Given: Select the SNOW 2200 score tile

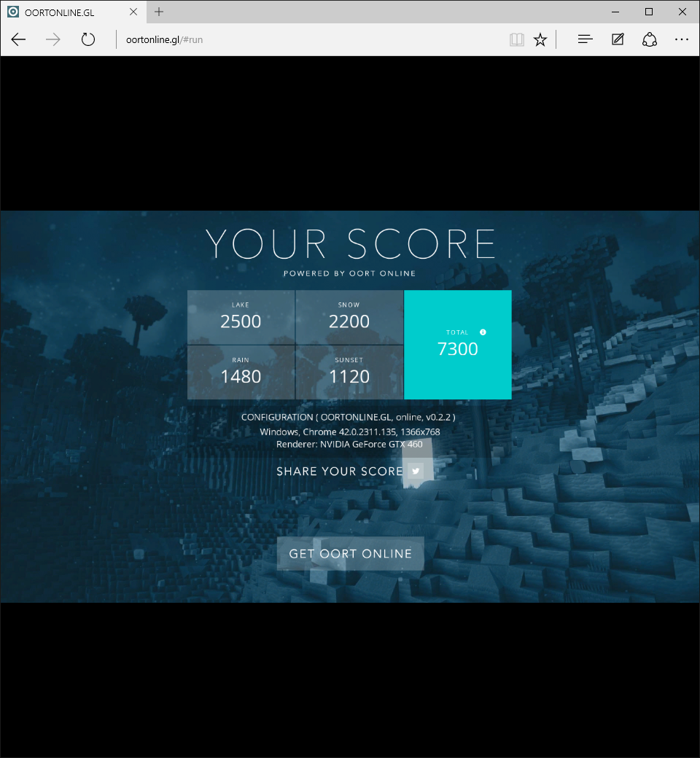Looking at the screenshot, I should pyautogui.click(x=349, y=317).
